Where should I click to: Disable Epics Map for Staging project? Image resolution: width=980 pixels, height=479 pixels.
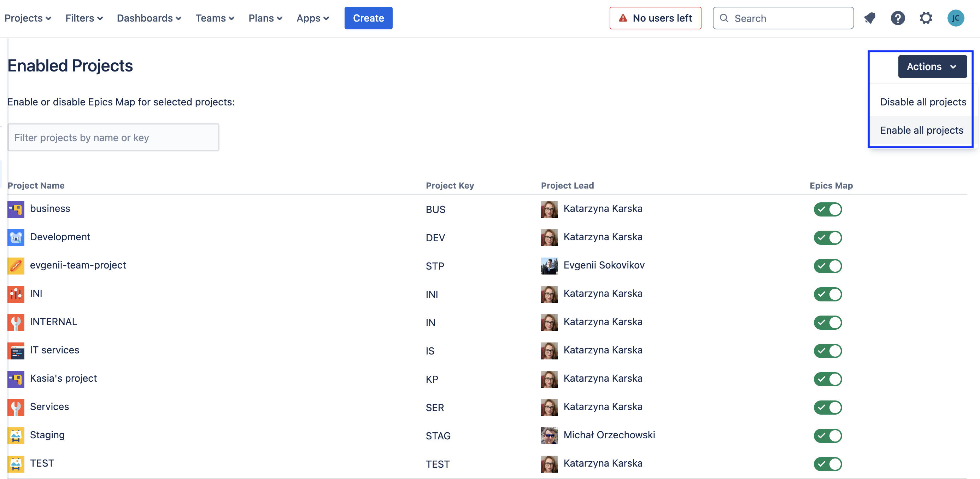click(827, 435)
